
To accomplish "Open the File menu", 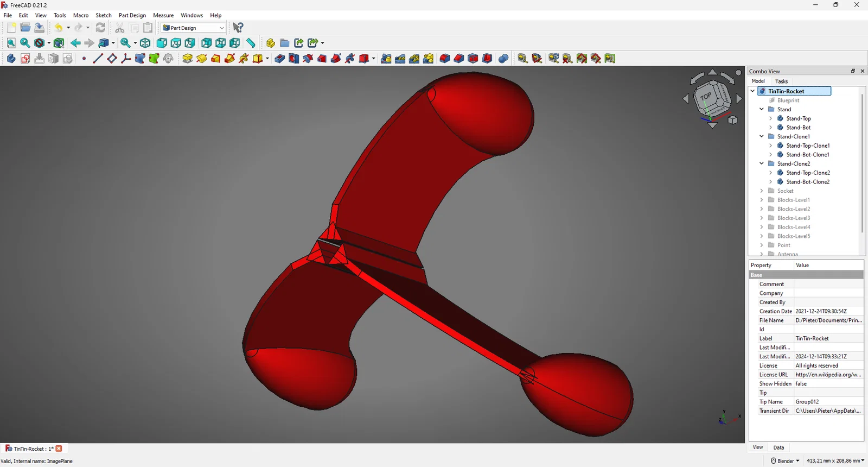I will [8, 15].
